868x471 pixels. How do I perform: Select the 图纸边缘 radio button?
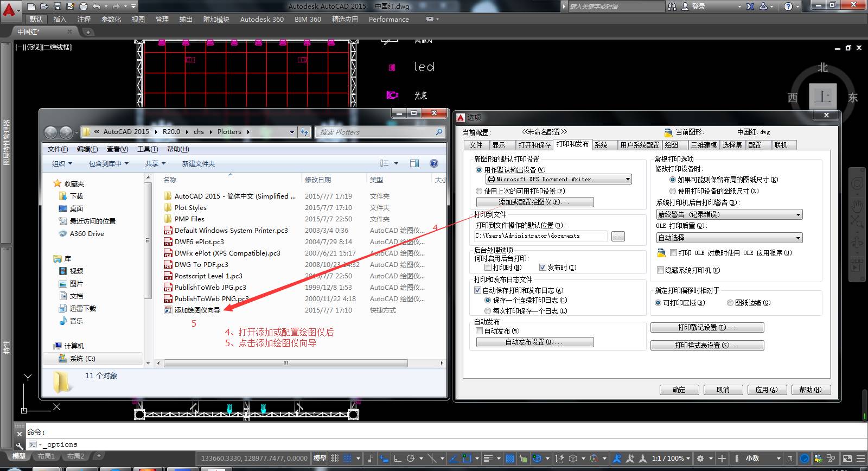(730, 303)
